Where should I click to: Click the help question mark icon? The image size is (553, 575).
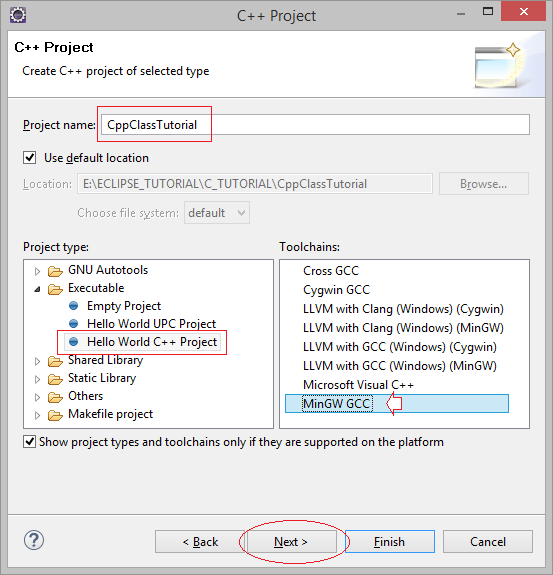(x=34, y=540)
